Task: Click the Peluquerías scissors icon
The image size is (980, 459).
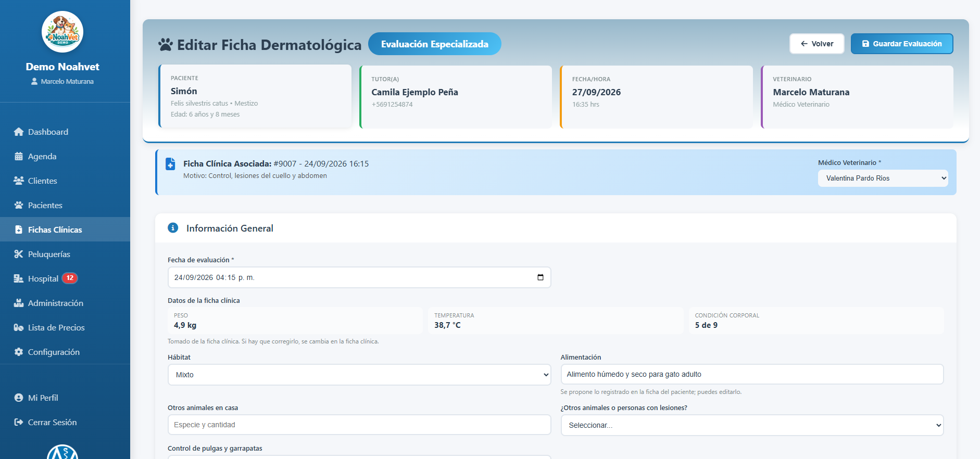Action: tap(19, 254)
